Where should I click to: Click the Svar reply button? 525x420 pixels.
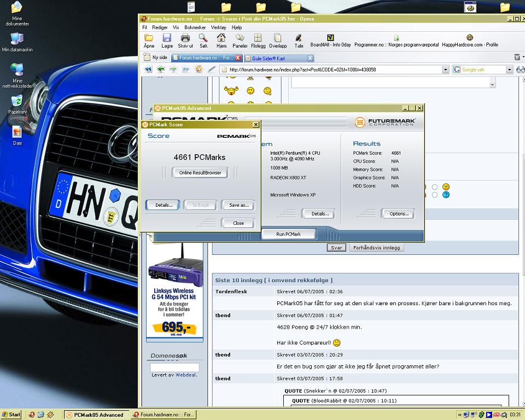[x=336, y=248]
